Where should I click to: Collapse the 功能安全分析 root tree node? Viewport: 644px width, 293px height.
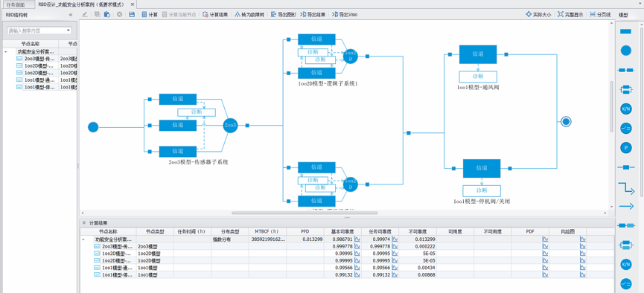pos(5,52)
